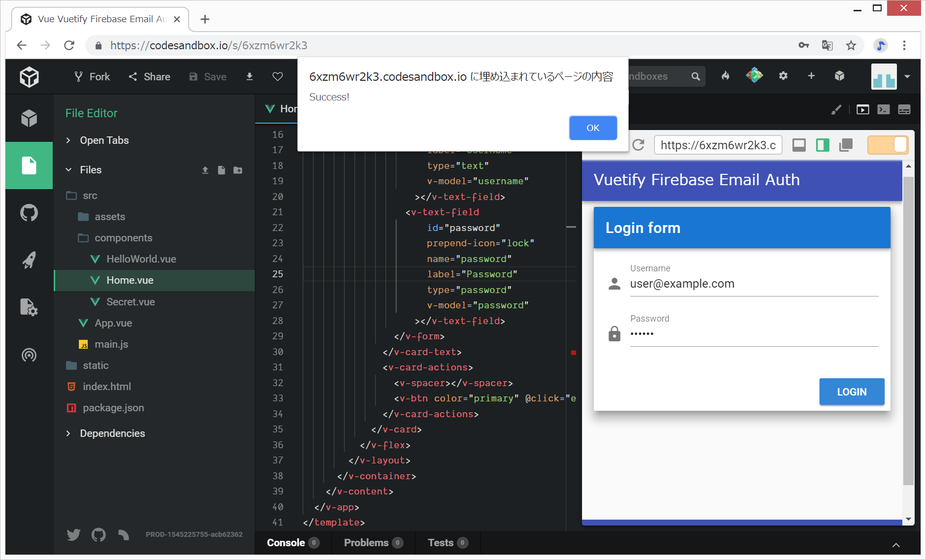The height and width of the screenshot is (560, 926).
Task: Click the download sandbox icon
Action: pyautogui.click(x=249, y=77)
